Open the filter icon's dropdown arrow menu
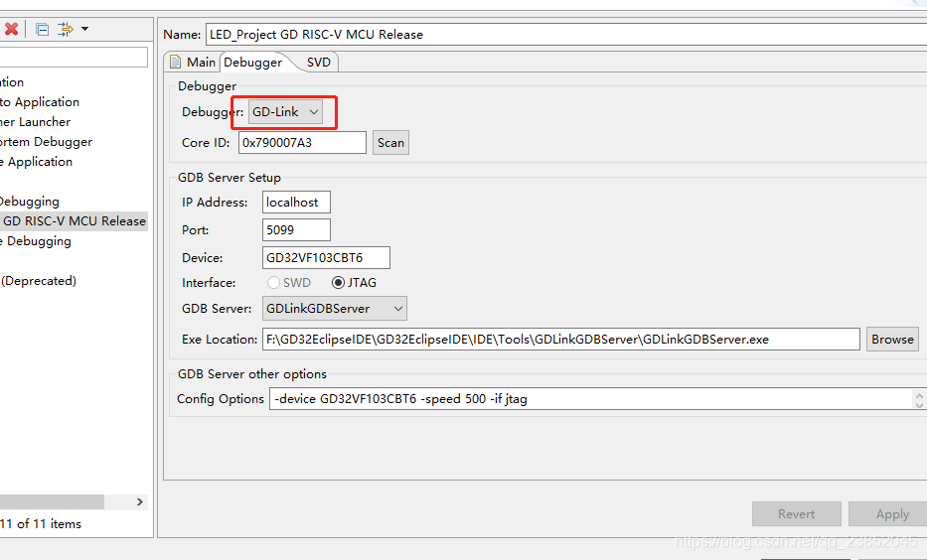Viewport: 927px width, 560px height. 85,29
